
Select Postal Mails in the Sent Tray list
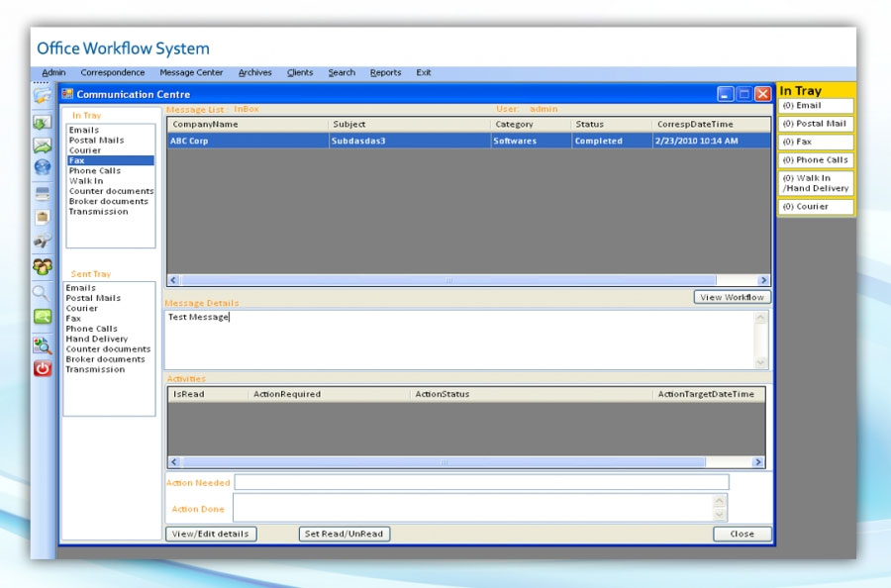pyautogui.click(x=93, y=298)
